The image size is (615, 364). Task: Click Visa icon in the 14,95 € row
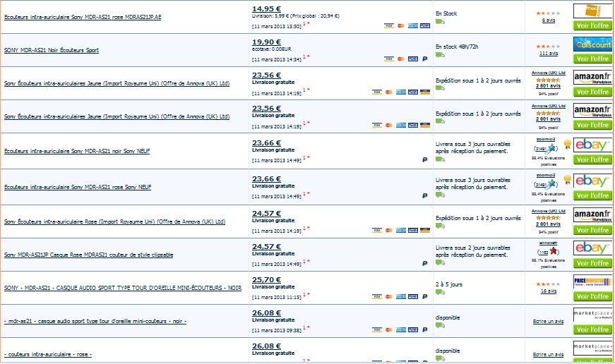coord(388,26)
